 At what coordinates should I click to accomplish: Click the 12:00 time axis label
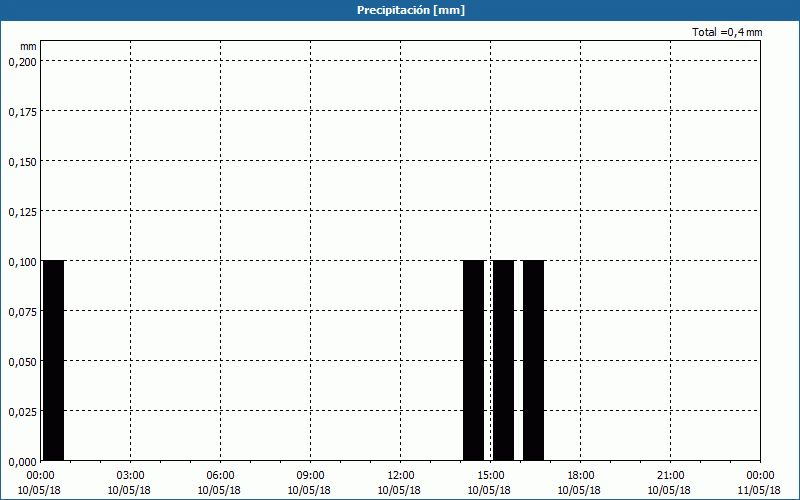401,476
